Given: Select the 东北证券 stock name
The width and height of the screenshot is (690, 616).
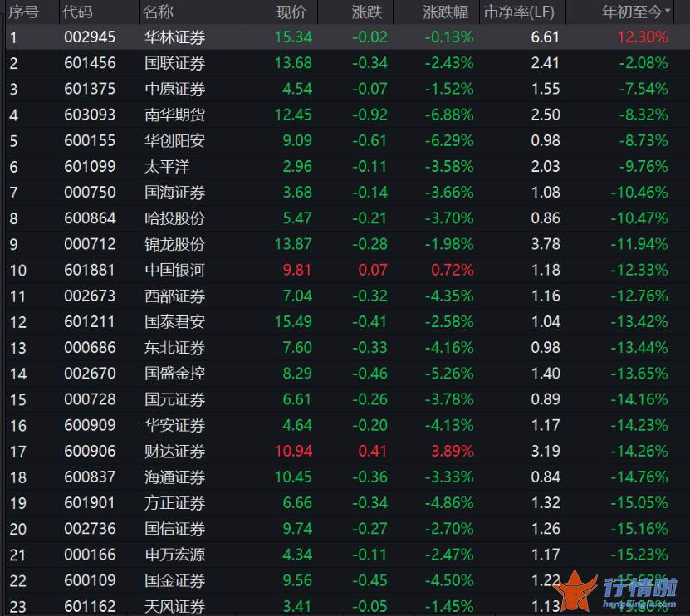Looking at the screenshot, I should (174, 348).
